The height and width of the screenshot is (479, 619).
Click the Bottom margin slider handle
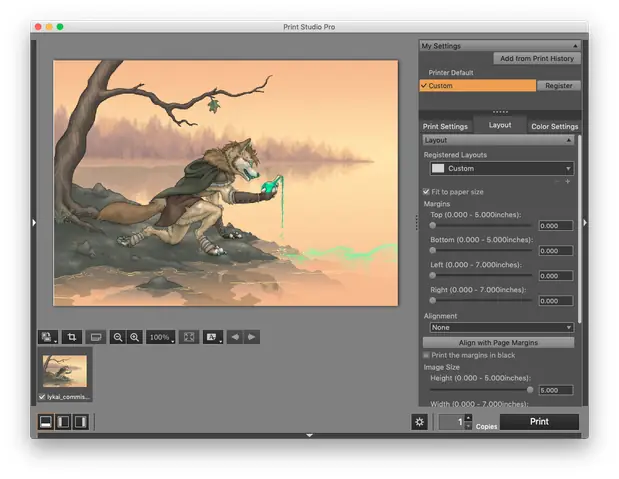(433, 250)
